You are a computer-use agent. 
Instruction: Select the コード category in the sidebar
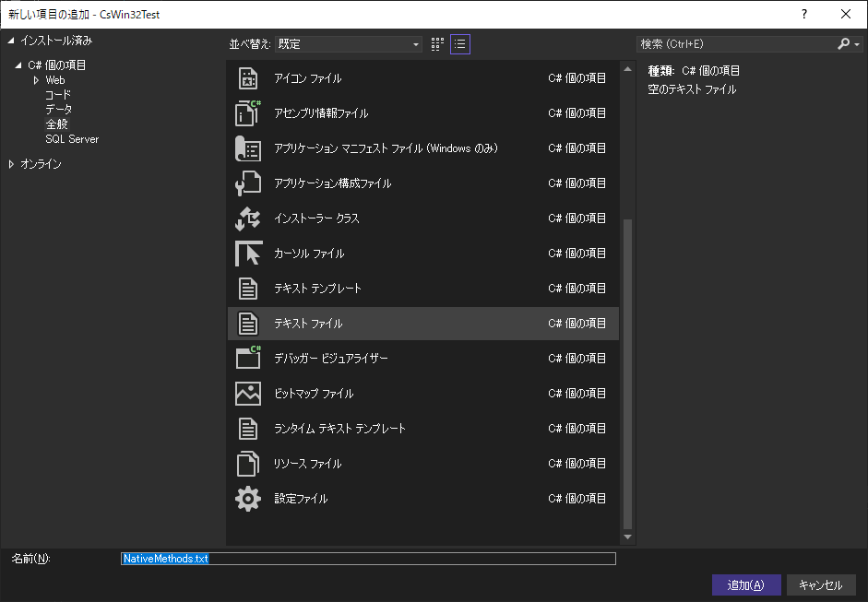[57, 94]
